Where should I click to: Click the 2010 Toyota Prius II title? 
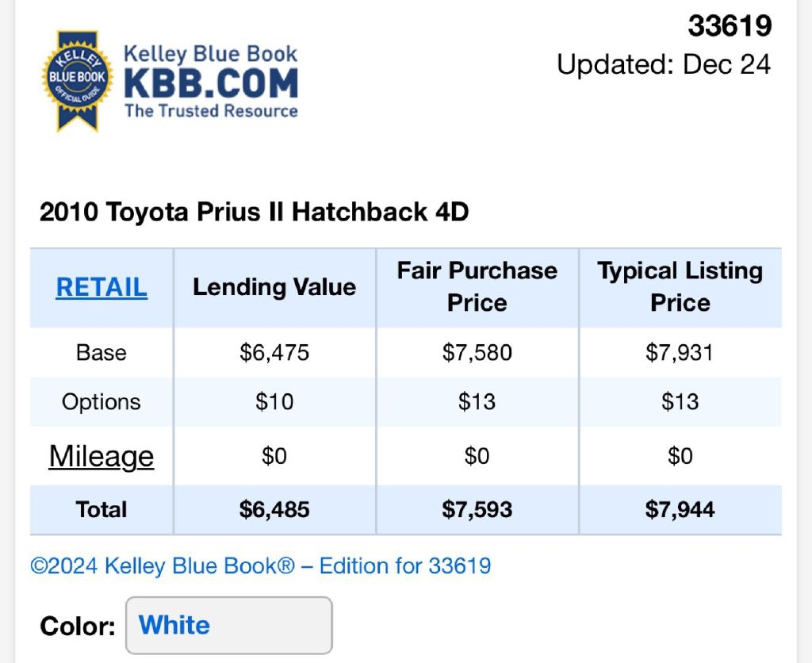254,213
